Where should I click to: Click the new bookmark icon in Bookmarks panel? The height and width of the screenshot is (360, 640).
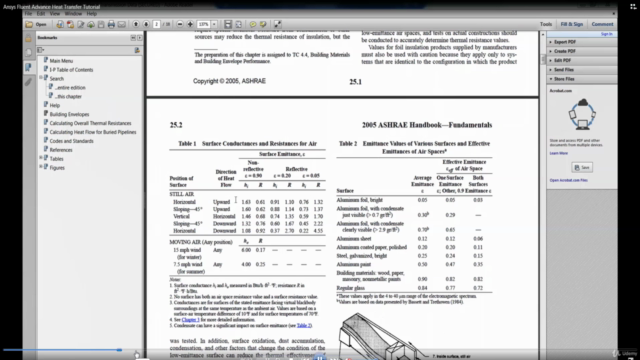pos(137,50)
